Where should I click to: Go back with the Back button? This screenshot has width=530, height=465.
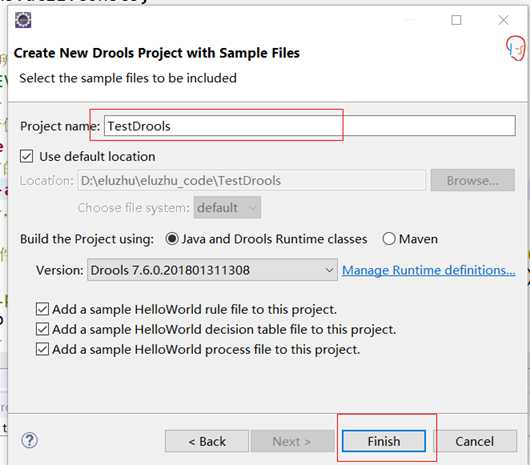click(207, 441)
